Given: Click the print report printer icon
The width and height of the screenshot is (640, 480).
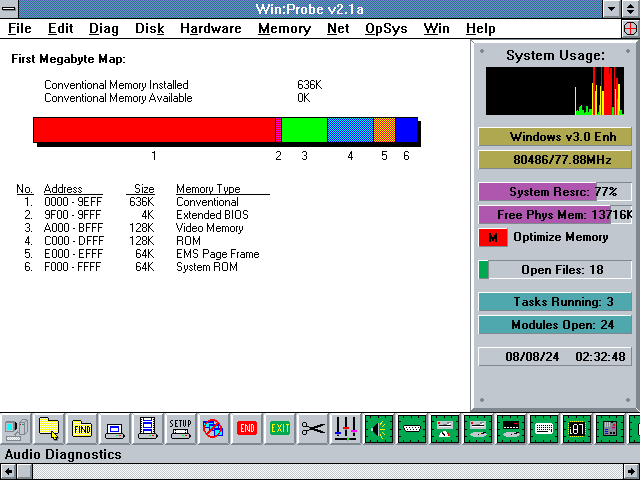Looking at the screenshot, I should [148, 429].
